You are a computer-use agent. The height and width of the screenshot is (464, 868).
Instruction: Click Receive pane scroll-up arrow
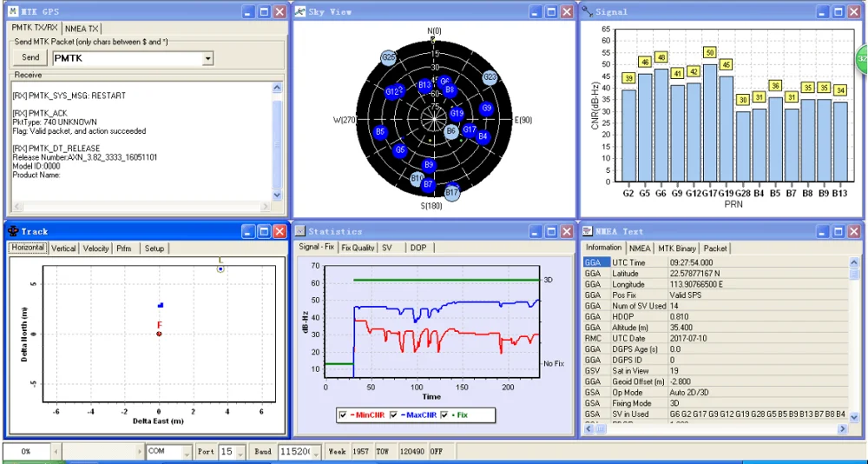(278, 87)
